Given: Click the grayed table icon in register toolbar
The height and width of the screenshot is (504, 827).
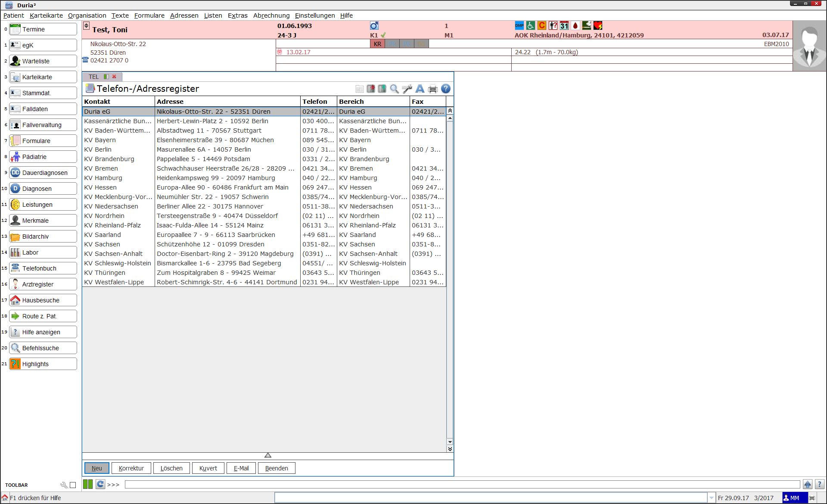Looking at the screenshot, I should pos(360,89).
